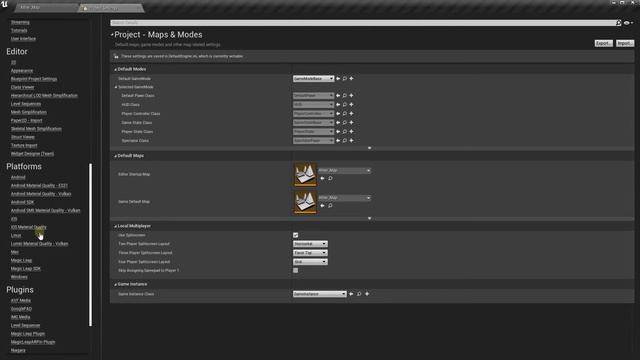Open iOS Material Quality link
Viewport: 640px width, 360px height.
[29, 227]
